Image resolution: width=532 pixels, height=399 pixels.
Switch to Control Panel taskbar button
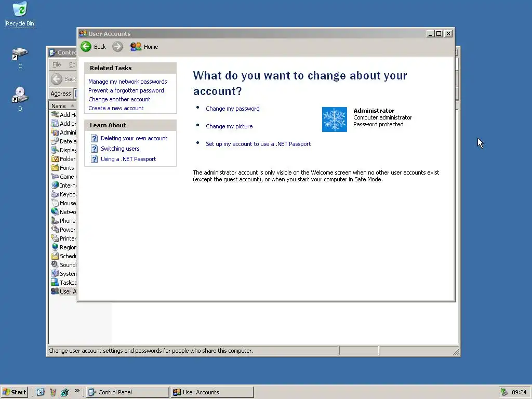128,392
